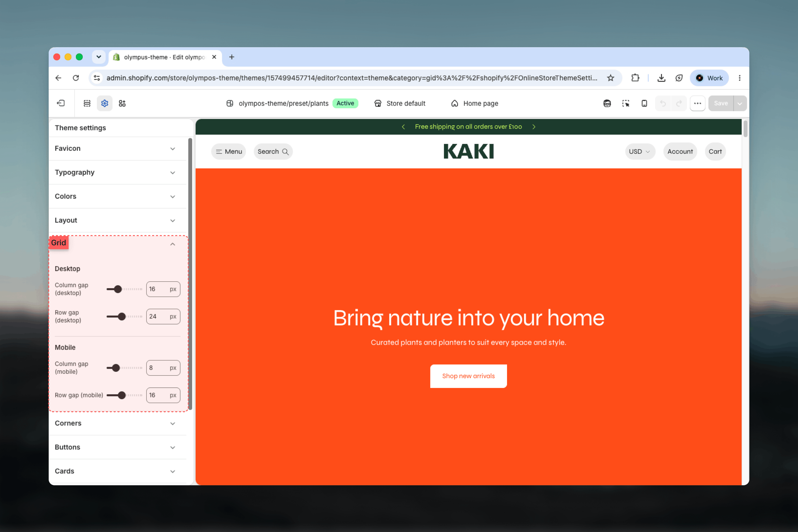Click the performance icon next to downloads
798x532 pixels.
(x=679, y=78)
